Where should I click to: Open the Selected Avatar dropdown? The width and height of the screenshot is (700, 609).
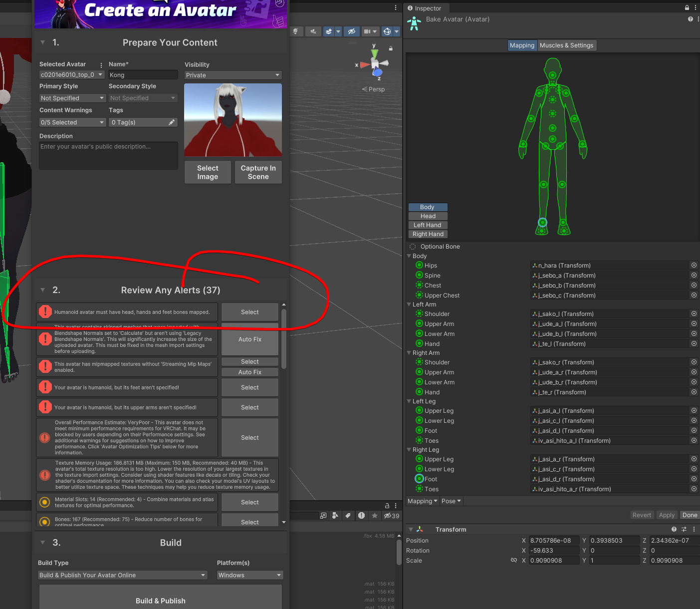point(72,75)
